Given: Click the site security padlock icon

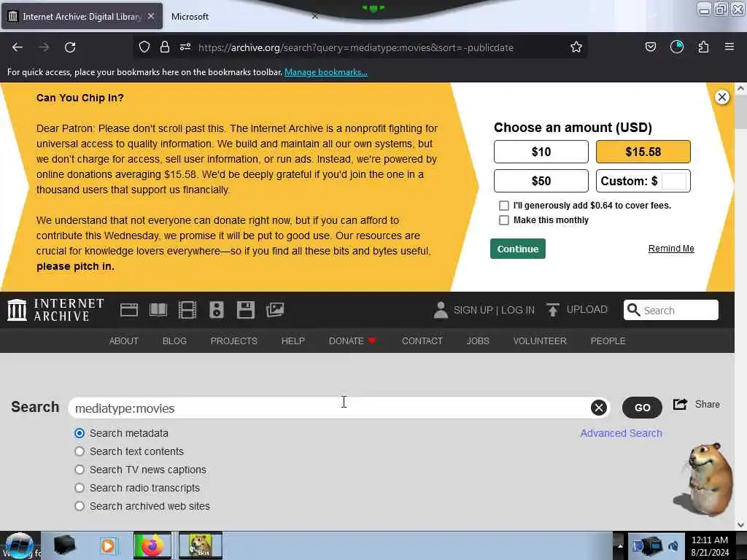Looking at the screenshot, I should click(x=165, y=47).
